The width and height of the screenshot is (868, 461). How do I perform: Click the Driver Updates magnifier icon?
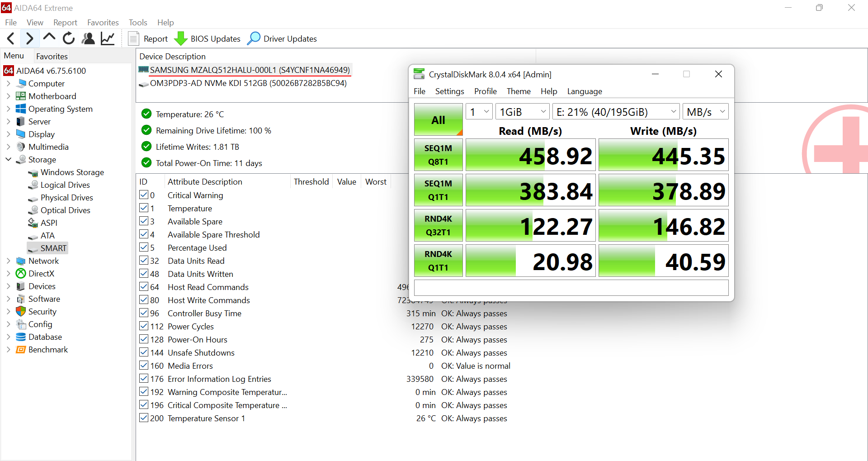254,38
